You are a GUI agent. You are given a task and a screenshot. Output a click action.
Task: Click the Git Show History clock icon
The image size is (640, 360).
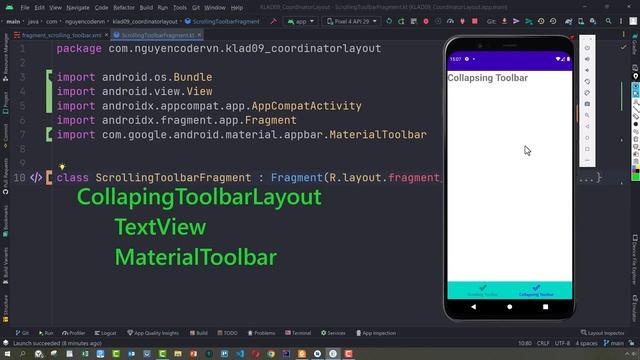[541, 21]
